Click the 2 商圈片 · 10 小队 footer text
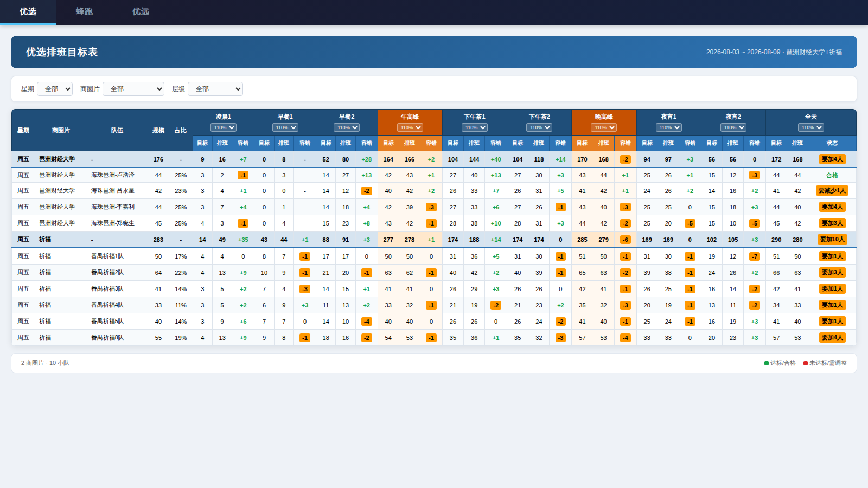 tap(45, 363)
